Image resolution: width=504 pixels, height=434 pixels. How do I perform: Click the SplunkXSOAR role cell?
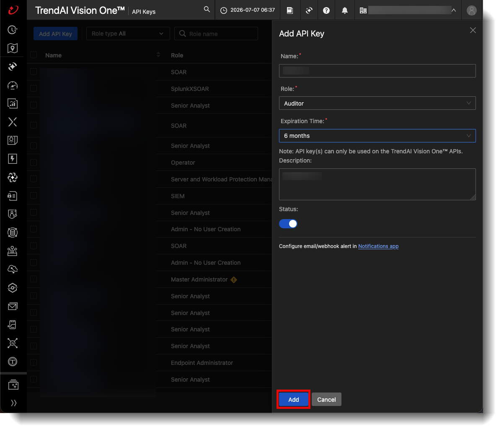190,89
